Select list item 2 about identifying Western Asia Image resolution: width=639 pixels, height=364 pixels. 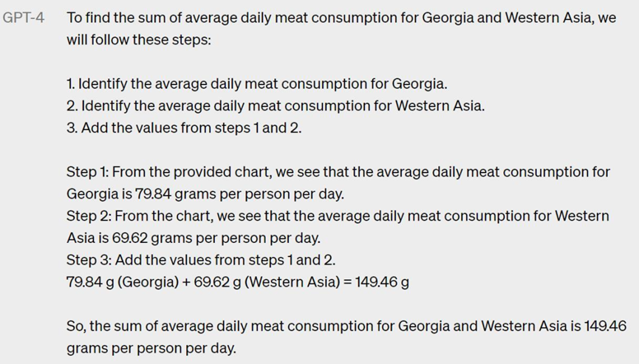click(276, 106)
